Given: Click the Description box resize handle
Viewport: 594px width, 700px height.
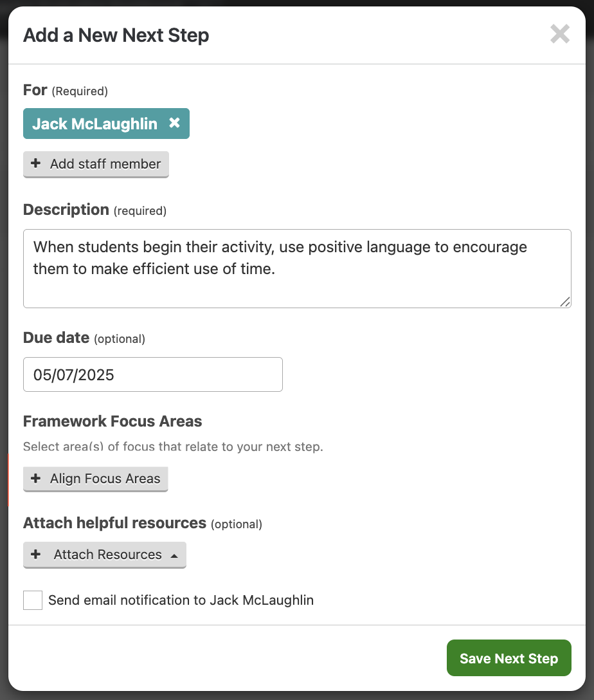Looking at the screenshot, I should click(565, 302).
